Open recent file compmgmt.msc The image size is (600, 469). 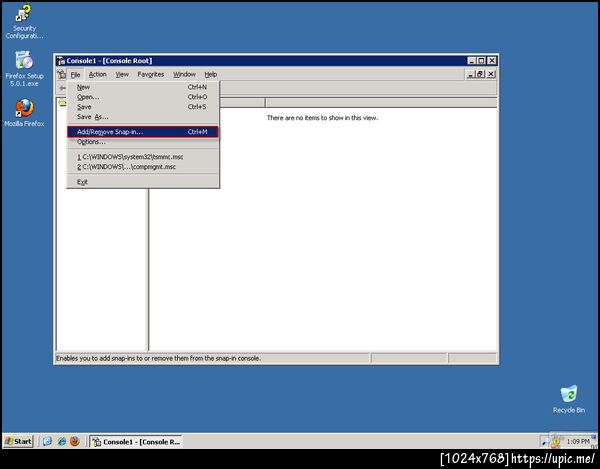point(143,167)
